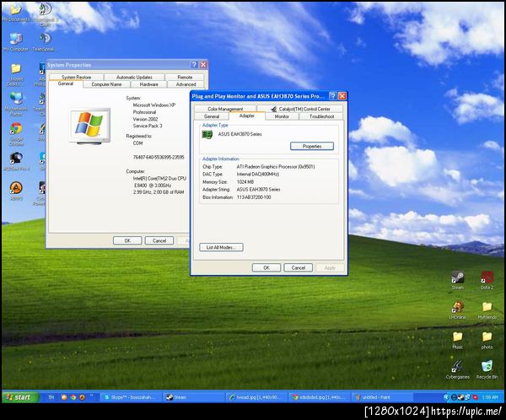Switch to the untitled - Paint taskbar window

381,397
